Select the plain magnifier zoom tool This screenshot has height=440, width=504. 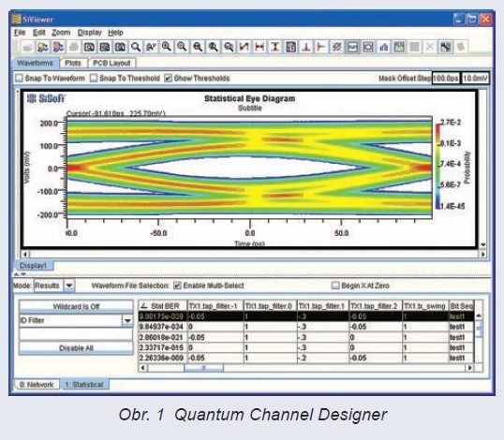coord(136,47)
